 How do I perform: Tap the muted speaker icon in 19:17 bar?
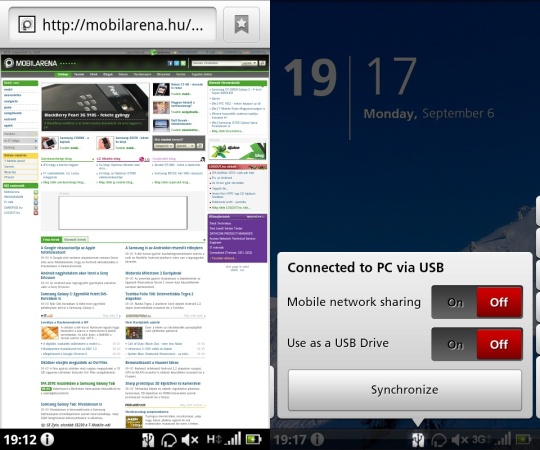(460, 440)
